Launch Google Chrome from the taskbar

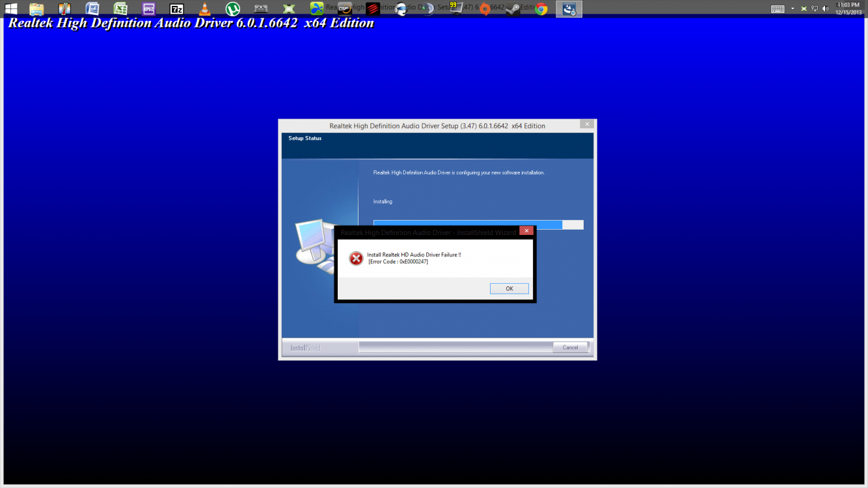[541, 8]
